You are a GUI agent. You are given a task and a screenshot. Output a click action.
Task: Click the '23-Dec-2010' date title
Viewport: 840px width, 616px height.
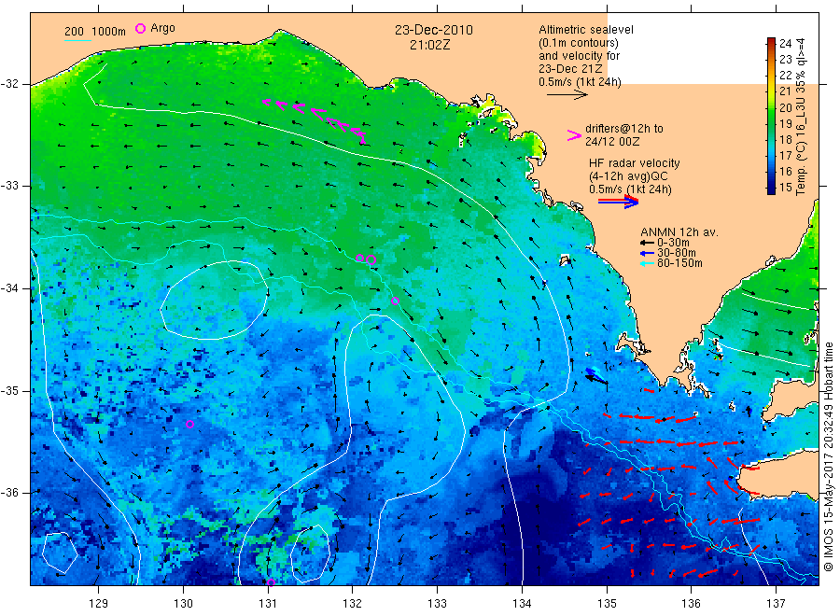pyautogui.click(x=434, y=30)
